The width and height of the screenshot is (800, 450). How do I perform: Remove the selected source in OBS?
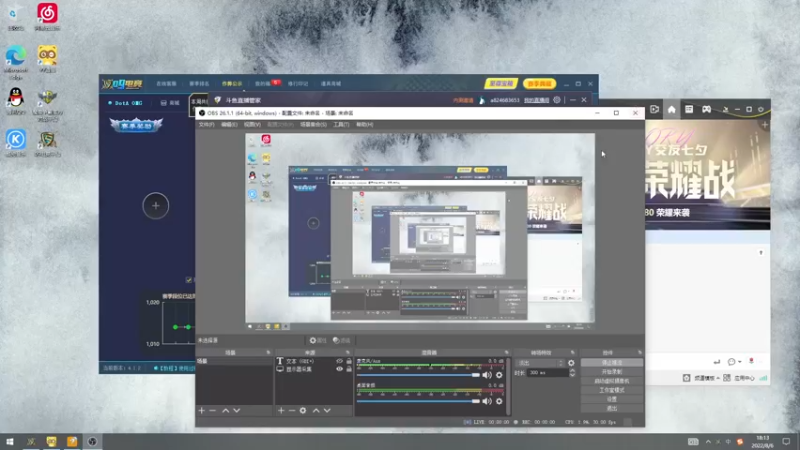tap(292, 410)
